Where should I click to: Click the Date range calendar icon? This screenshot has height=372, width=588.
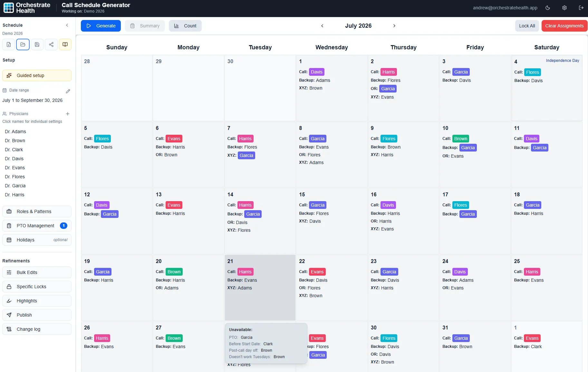[5, 90]
